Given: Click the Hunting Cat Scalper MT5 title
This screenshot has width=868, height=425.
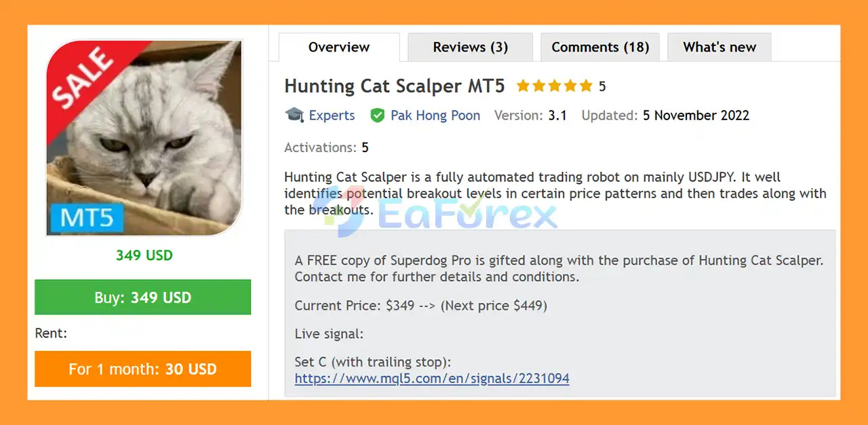Looking at the screenshot, I should (395, 86).
